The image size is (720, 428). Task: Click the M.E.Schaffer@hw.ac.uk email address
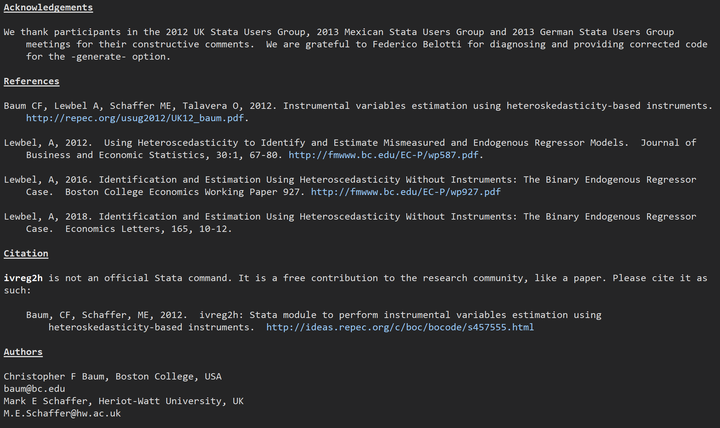[62, 412]
